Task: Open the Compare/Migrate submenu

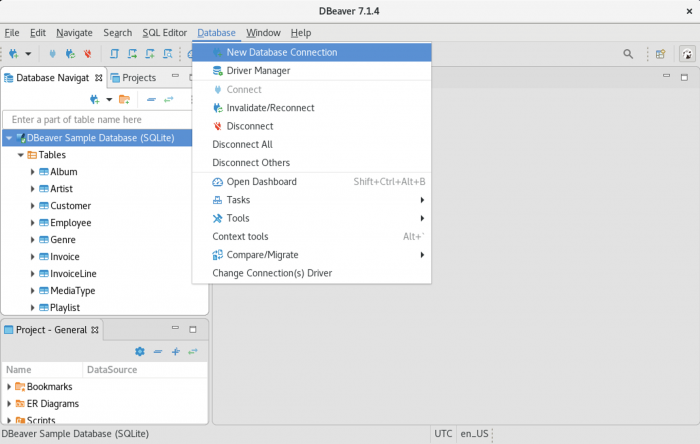Action: pyautogui.click(x=312, y=255)
